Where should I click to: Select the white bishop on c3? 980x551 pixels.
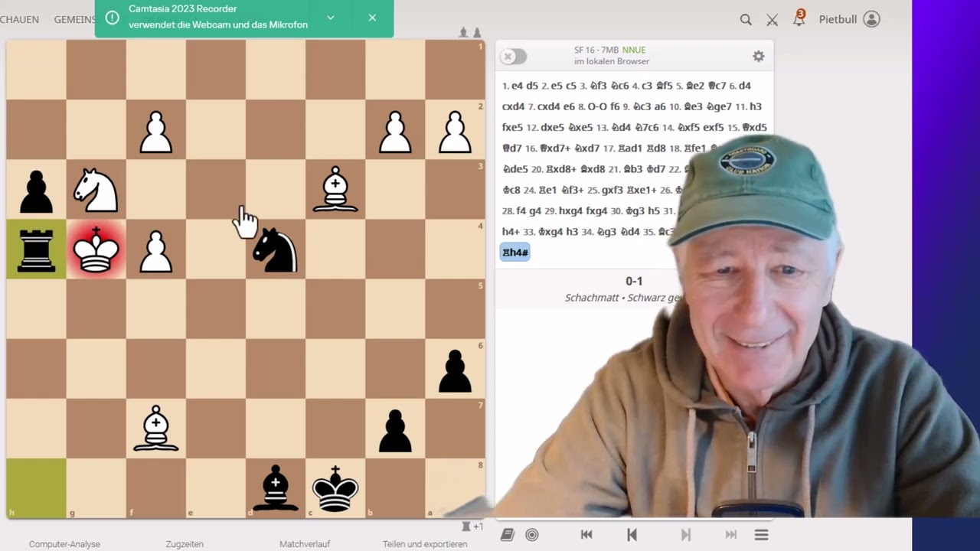pos(335,190)
